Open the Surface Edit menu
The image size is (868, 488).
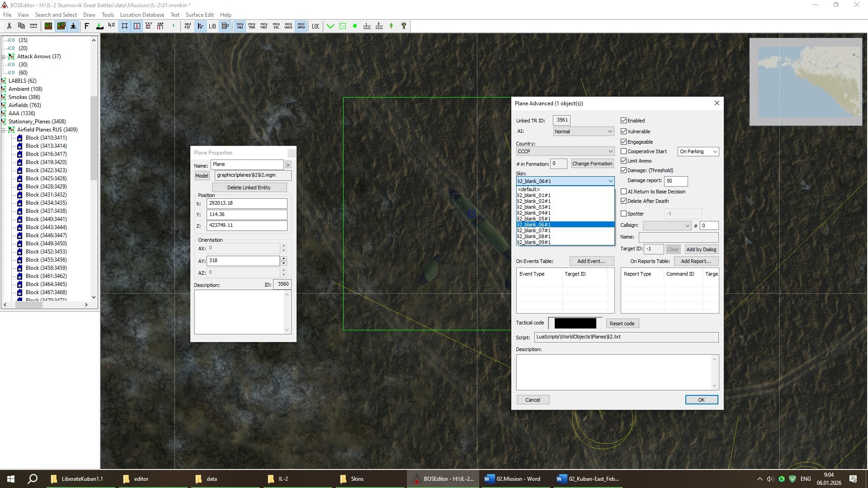click(199, 15)
